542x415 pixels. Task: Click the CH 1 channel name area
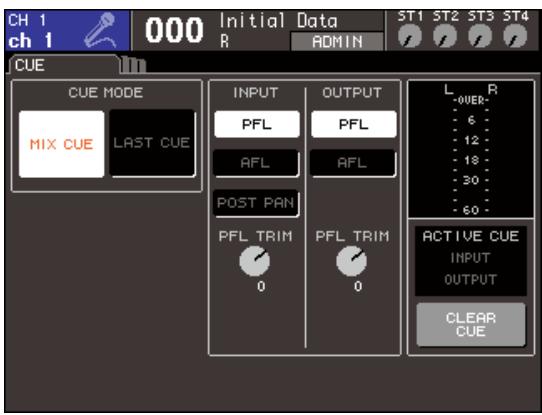(x=68, y=30)
